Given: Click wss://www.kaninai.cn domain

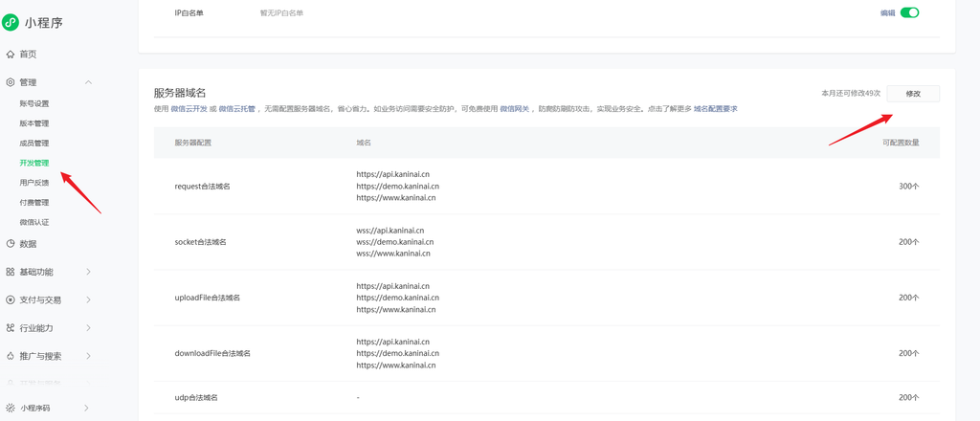Looking at the screenshot, I should tap(393, 254).
